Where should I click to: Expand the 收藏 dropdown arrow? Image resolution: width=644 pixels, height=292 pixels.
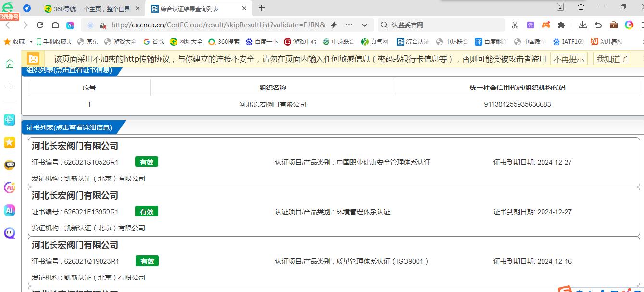31,42
